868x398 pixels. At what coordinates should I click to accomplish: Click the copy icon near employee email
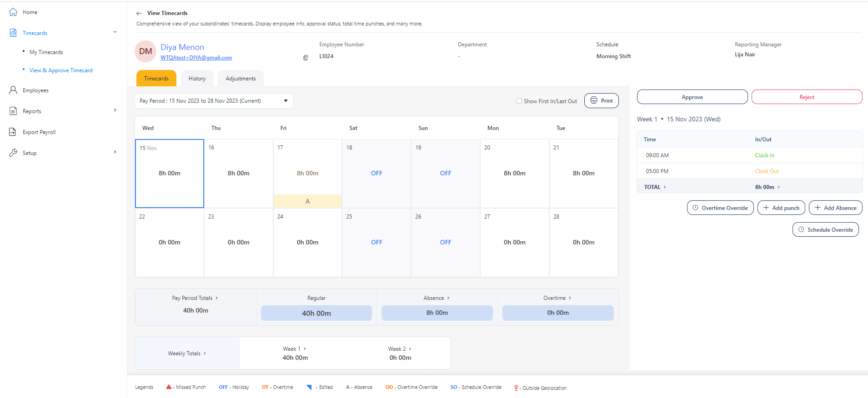[x=306, y=58]
